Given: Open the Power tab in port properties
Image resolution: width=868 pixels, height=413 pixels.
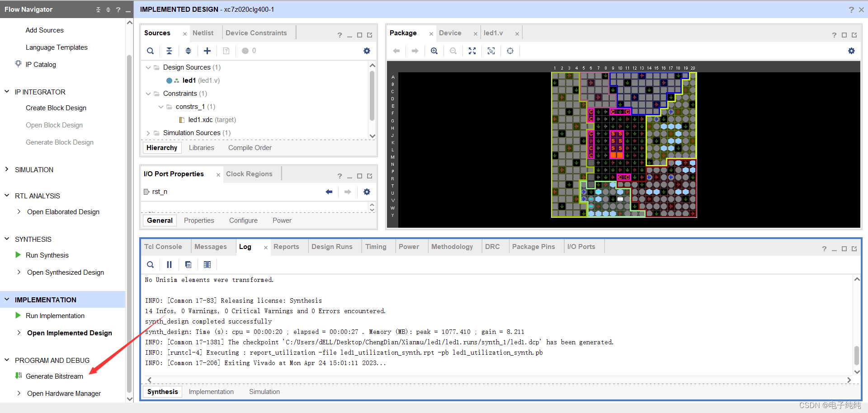Looking at the screenshot, I should (282, 221).
